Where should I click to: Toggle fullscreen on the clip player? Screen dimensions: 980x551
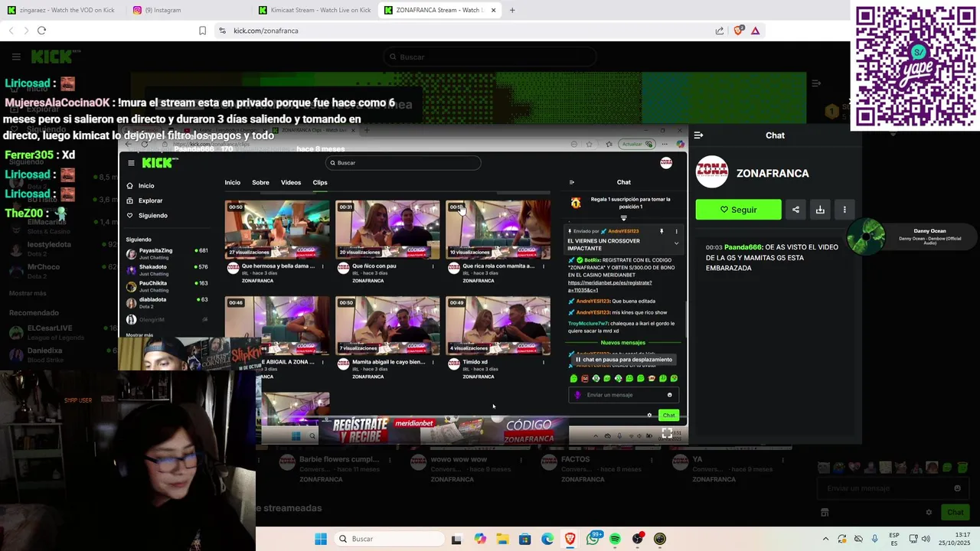point(667,433)
